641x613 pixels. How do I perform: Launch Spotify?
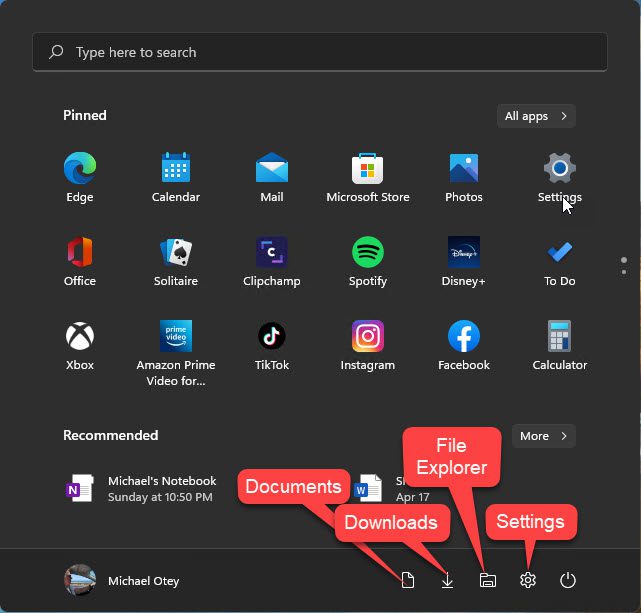coord(368,262)
